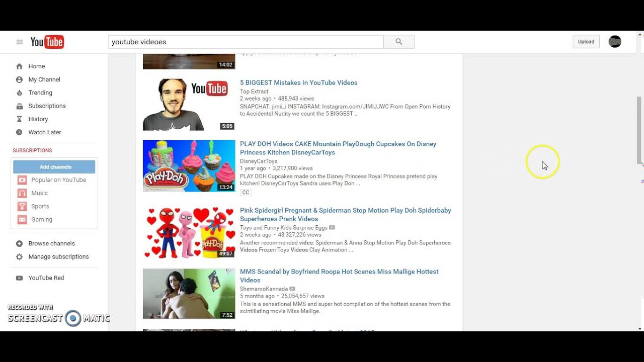Click the search box containing 'youtube videoes'
Screen dimensions: 644x362
coord(246,42)
